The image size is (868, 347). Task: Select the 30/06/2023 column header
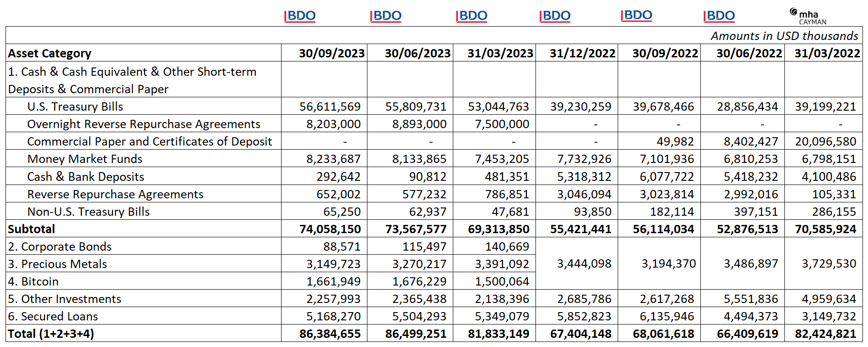pyautogui.click(x=410, y=53)
